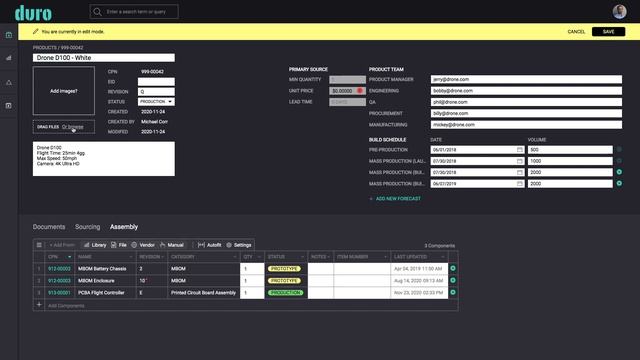This screenshot has height=360, width=640.
Task: Click the Revision input field
Action: click(x=156, y=92)
